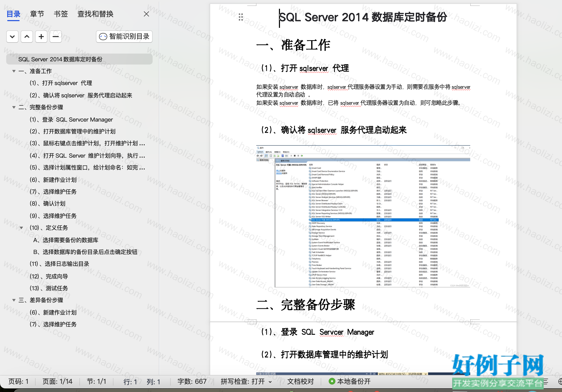
Task: Collapse the 二、完整备份步骤 outline section
Action: click(x=14, y=107)
